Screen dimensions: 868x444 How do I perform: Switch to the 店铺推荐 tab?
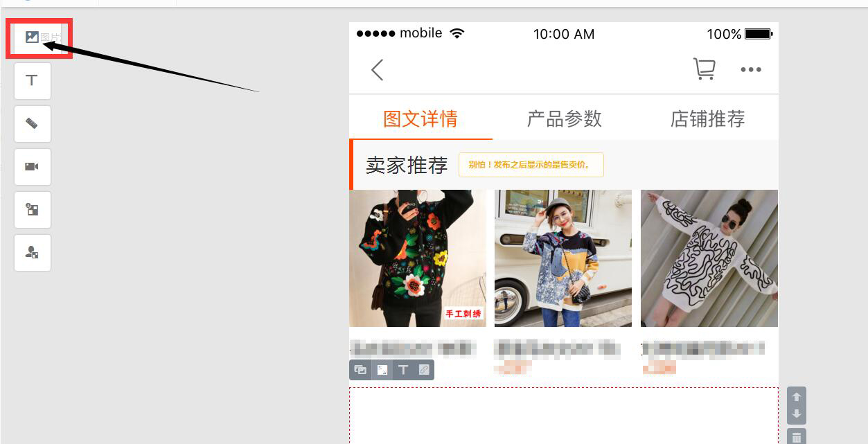(707, 118)
